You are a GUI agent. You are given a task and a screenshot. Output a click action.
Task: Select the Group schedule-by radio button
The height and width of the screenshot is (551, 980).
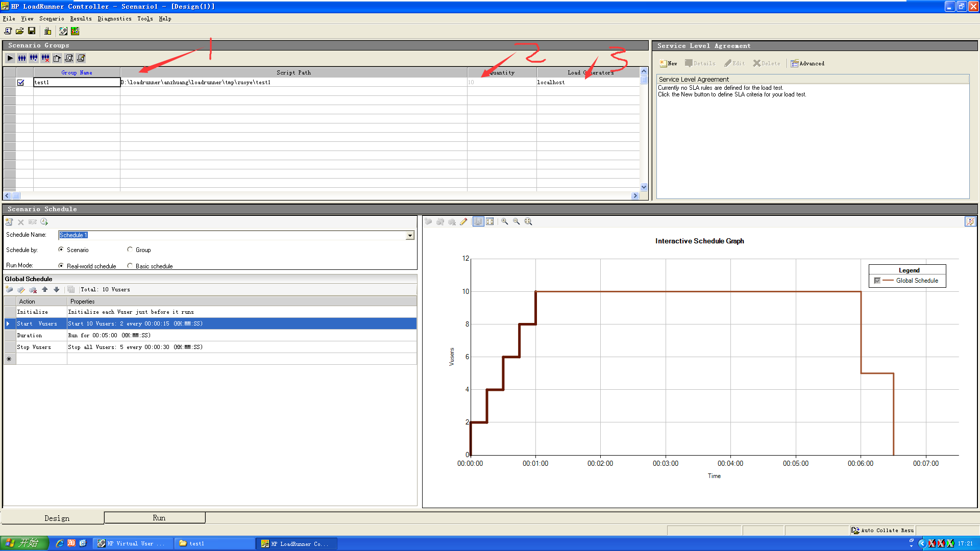(x=129, y=249)
